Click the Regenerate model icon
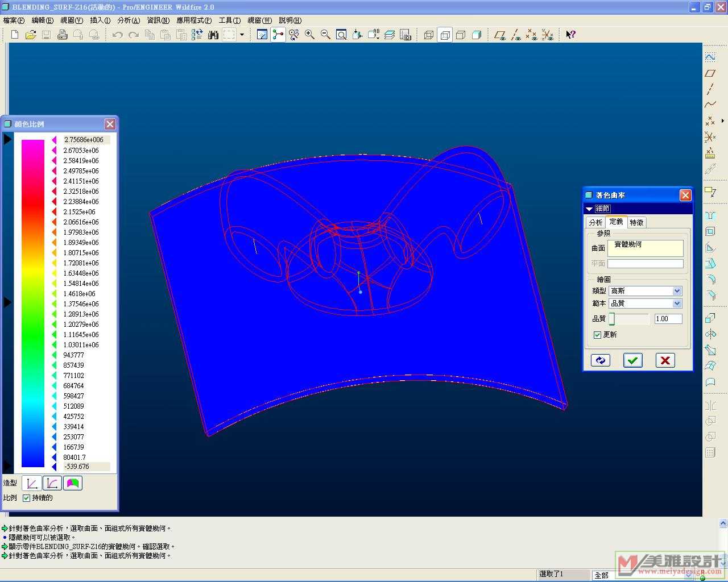Image resolution: width=728 pixels, height=582 pixels. click(197, 35)
